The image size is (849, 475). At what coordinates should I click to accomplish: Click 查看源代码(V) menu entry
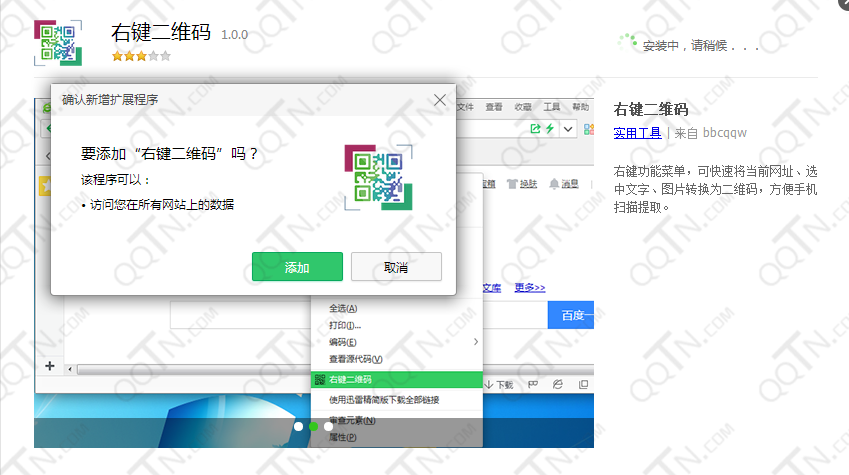355,359
